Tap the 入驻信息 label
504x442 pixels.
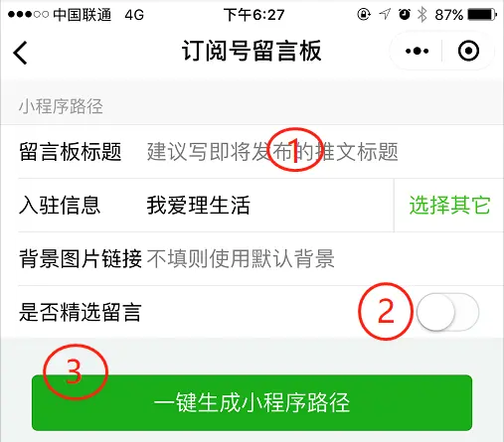point(60,206)
